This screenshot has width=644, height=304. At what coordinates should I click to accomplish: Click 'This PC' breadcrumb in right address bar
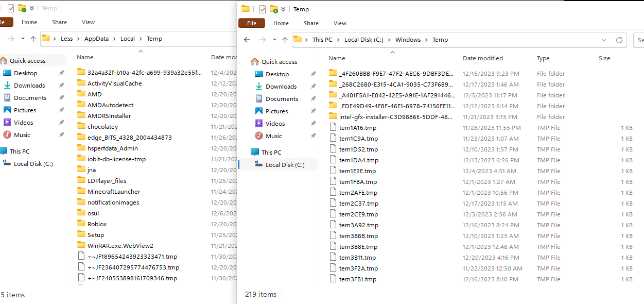click(322, 40)
